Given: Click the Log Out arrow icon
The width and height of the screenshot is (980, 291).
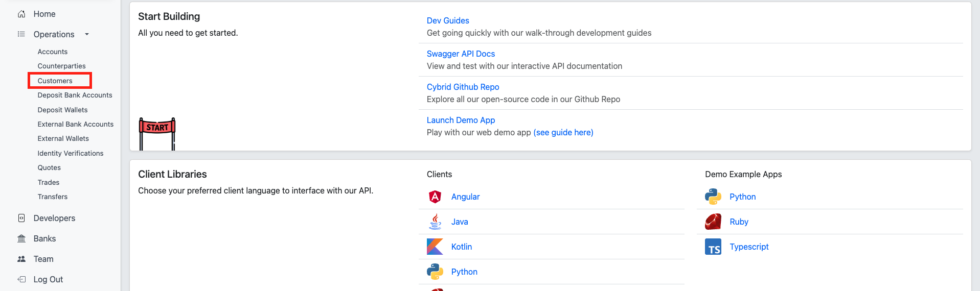Looking at the screenshot, I should [x=21, y=279].
